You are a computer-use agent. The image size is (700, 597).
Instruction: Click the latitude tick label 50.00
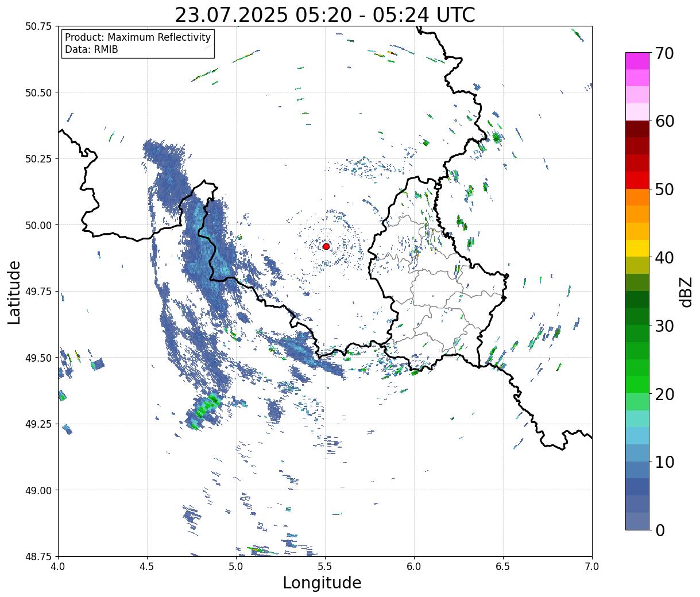click(38, 225)
